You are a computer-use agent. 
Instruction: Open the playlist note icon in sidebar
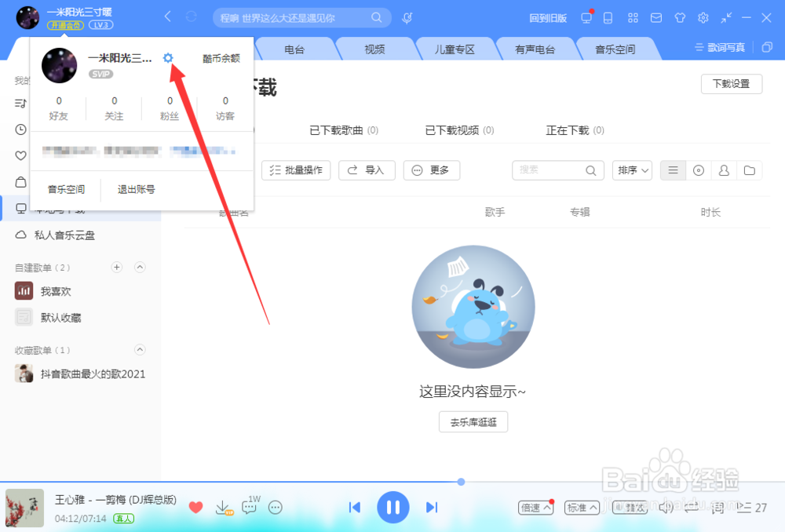point(20,104)
